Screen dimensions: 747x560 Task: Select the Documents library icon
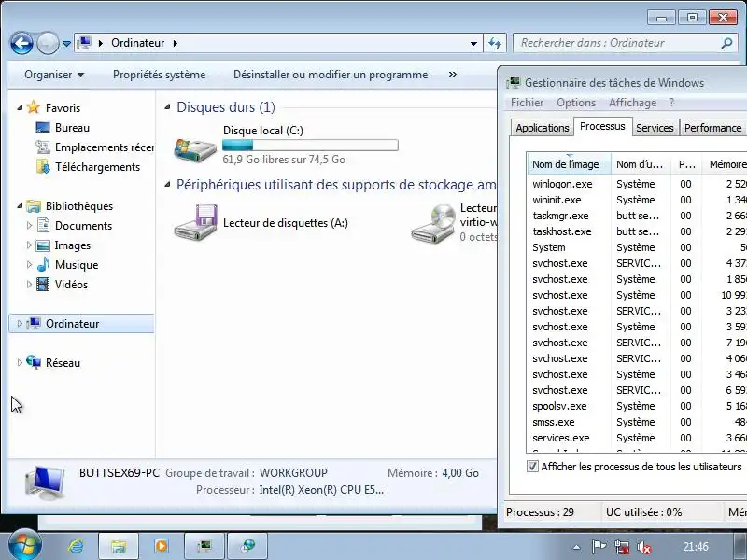(x=43, y=225)
